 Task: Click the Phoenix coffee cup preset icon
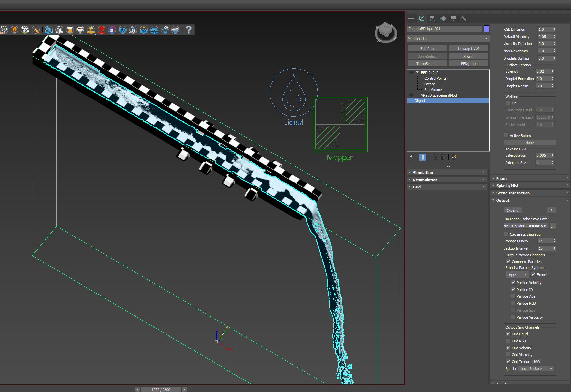tap(80, 30)
